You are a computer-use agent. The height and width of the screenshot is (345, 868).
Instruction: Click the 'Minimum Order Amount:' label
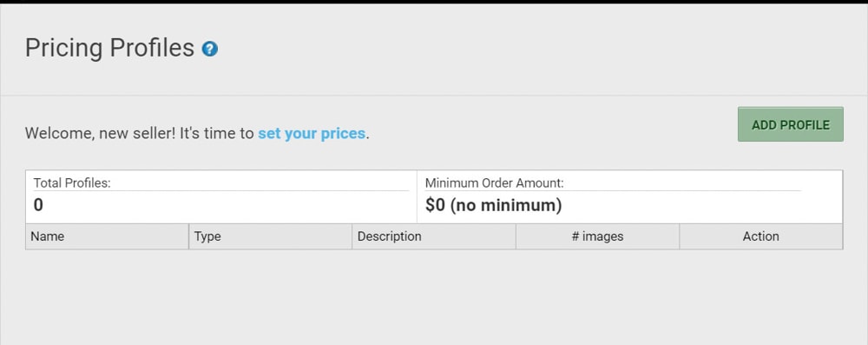(x=495, y=183)
